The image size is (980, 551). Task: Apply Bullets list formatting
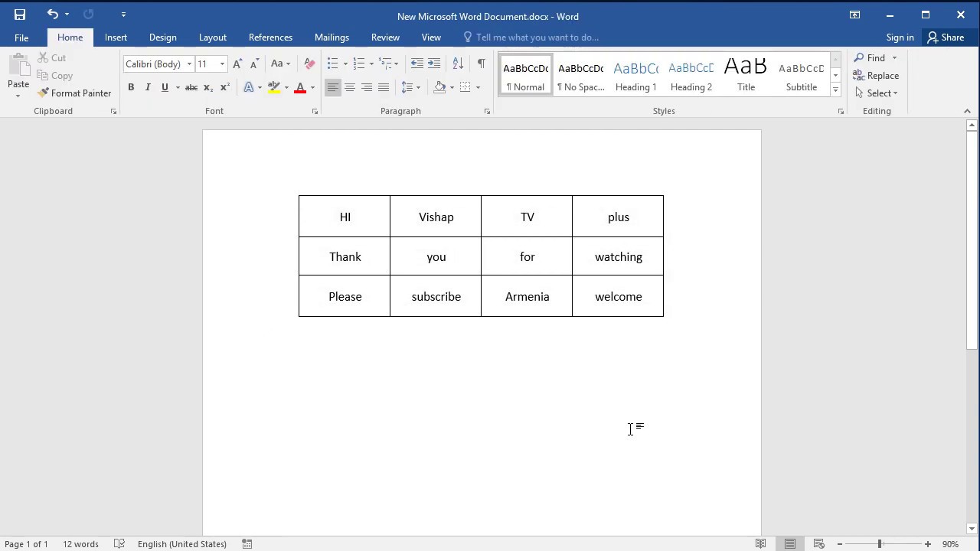tap(332, 64)
